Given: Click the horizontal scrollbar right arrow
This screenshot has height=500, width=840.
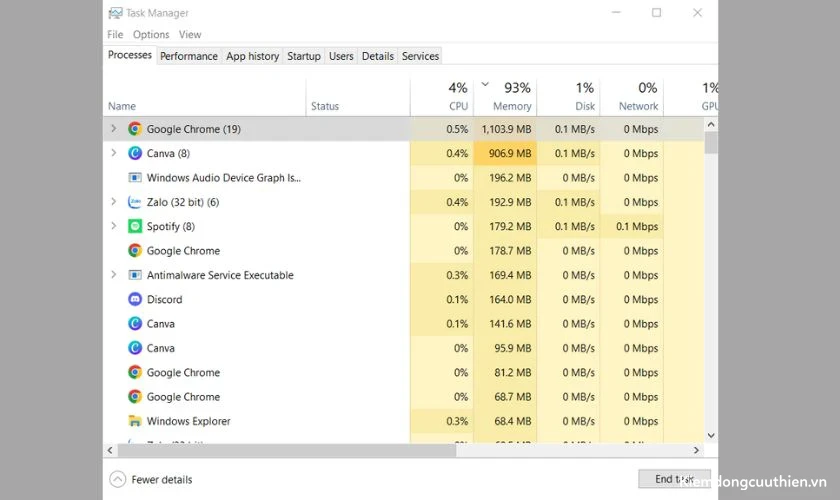Looking at the screenshot, I should [696, 450].
